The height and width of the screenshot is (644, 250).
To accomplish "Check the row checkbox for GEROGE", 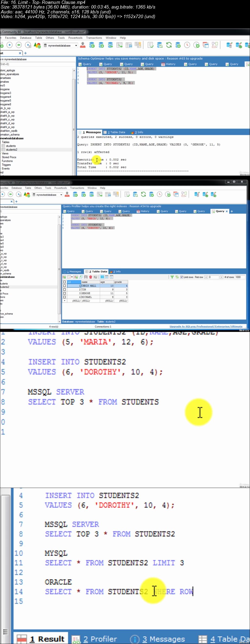I will [x=64, y=293].
